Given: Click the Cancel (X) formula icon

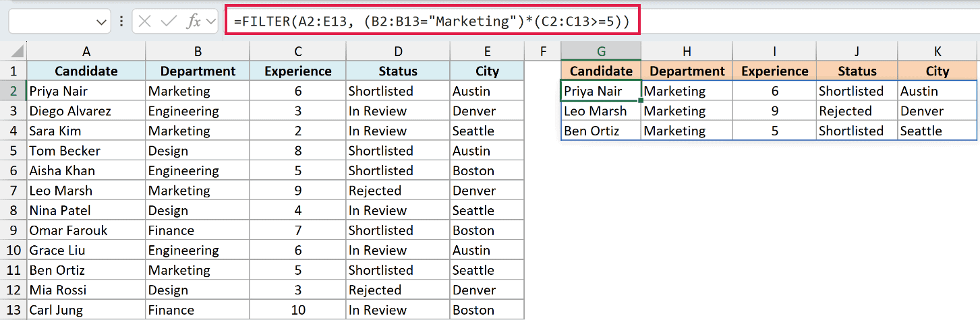Looking at the screenshot, I should (144, 22).
